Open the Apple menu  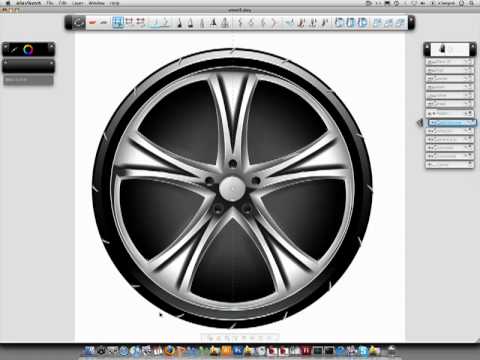[8, 3]
